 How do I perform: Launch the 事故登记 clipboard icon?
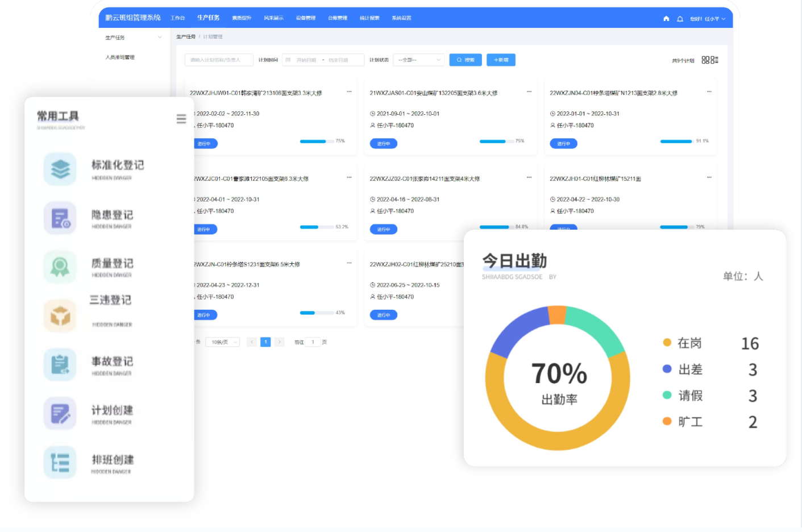60,364
